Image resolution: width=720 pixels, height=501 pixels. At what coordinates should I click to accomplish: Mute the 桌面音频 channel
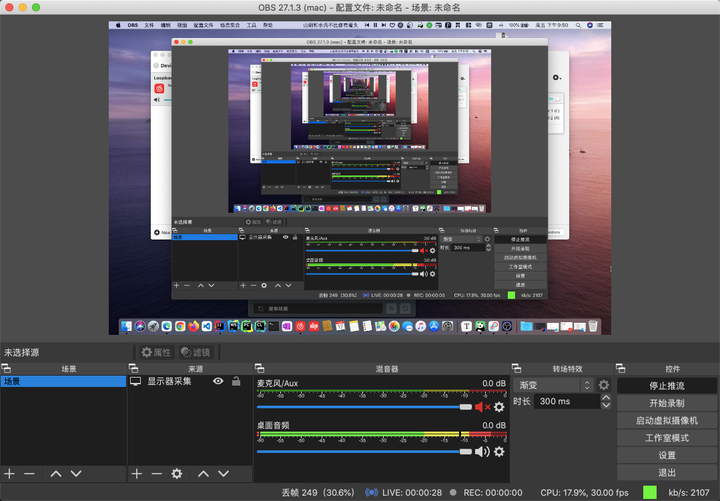(x=482, y=452)
